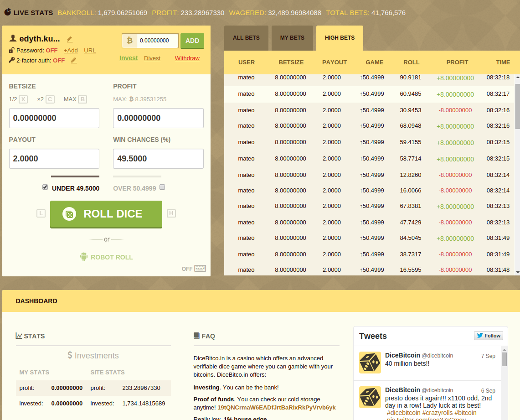Open the Divest link
Image resolution: width=520 pixels, height=420 pixels.
click(x=152, y=58)
